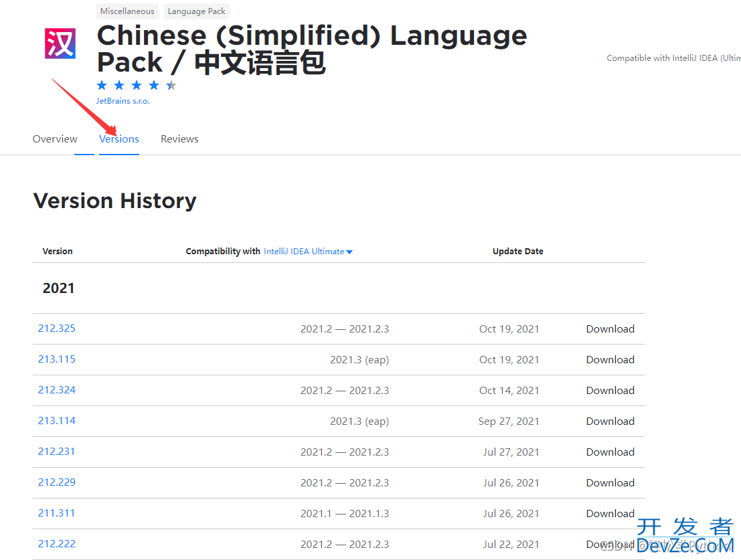
Task: Click the Update Date column header
Action: coord(518,251)
